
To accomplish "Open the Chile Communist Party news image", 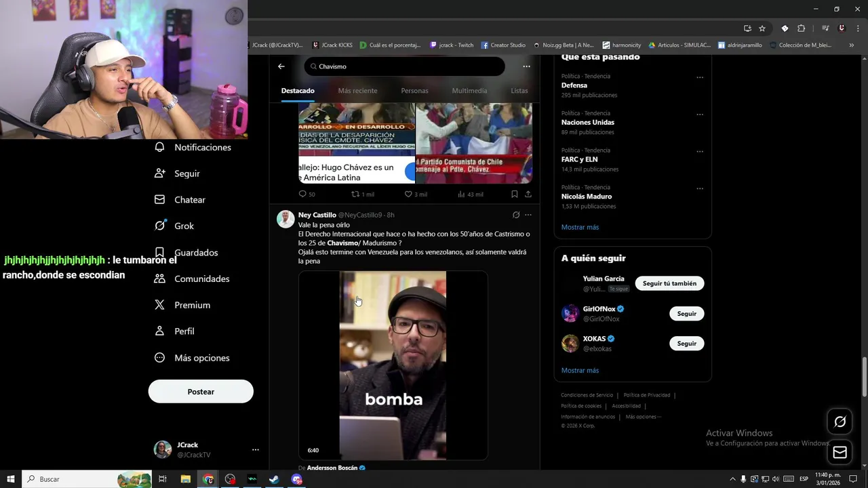I will tap(474, 143).
